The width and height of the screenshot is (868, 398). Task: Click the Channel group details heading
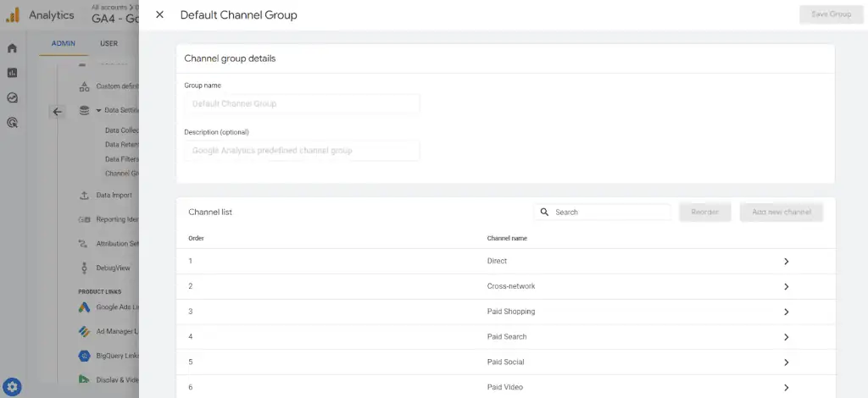pyautogui.click(x=230, y=58)
